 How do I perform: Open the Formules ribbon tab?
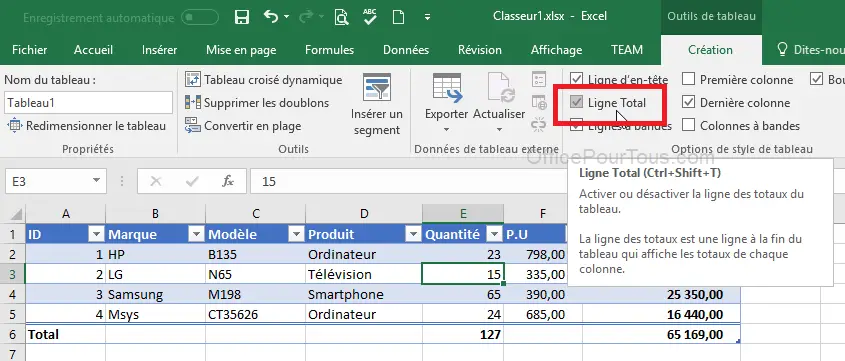coord(329,50)
